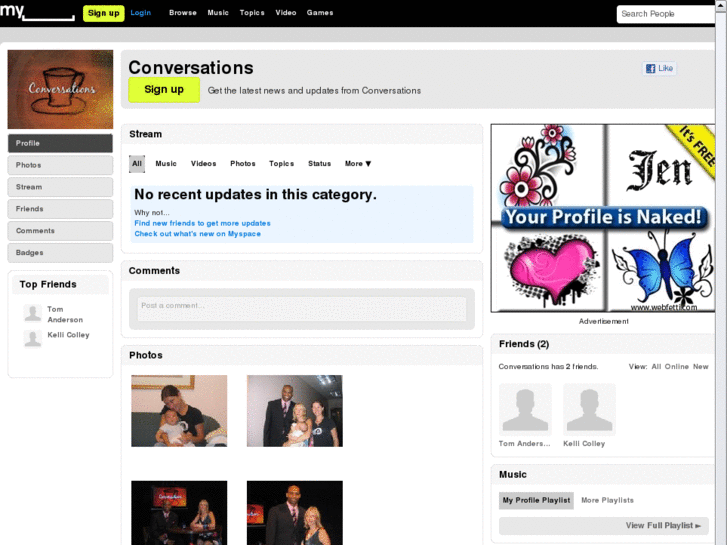This screenshot has width=727, height=545.
Task: Filter the stream by Music
Action: click(166, 164)
